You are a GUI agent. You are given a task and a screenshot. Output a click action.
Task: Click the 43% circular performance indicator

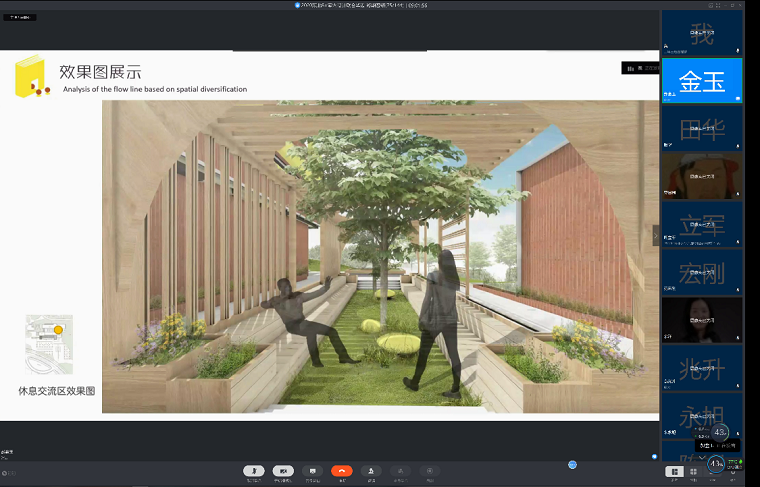[716, 463]
